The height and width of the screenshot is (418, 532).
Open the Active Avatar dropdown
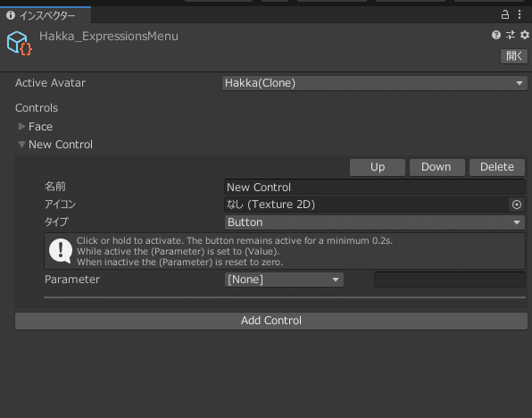[375, 83]
